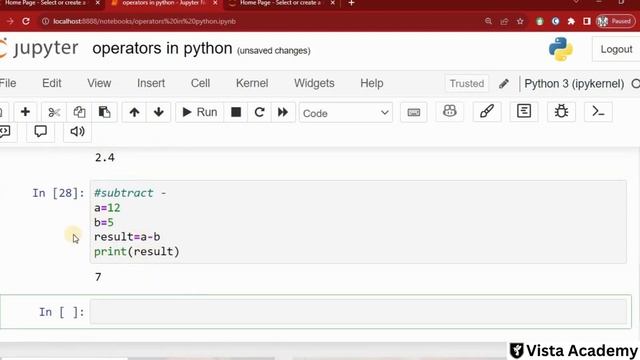Viewport: 640px width, 360px height.
Task: Click into the empty code cell
Action: [x=358, y=312]
